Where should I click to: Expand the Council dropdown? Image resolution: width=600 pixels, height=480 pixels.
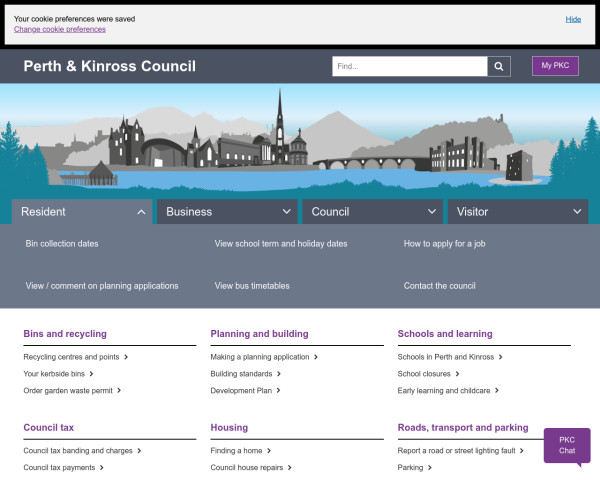pyautogui.click(x=373, y=212)
